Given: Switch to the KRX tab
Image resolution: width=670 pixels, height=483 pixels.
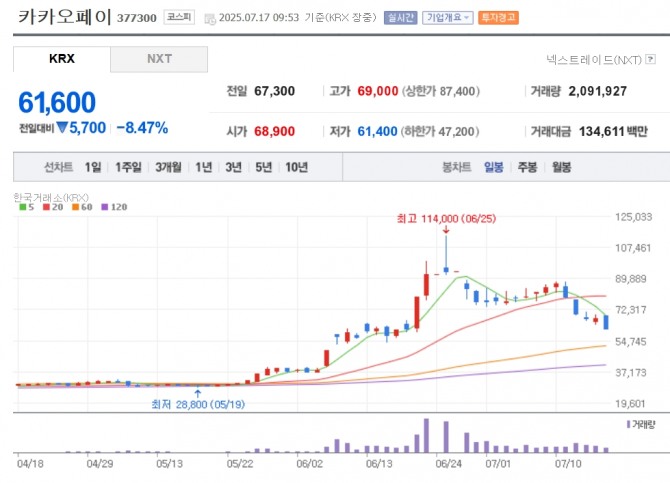Looking at the screenshot, I should click(61, 59).
